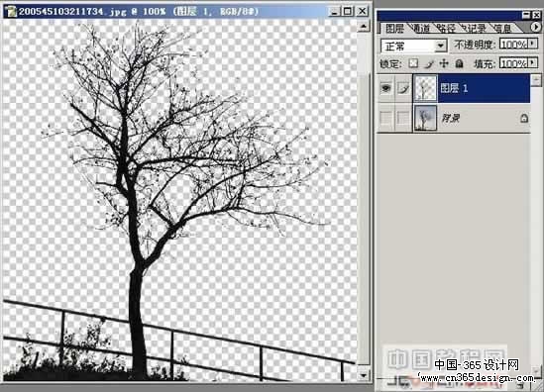
Task: Minimize the 200545103211734.jpg document window
Action: [x=334, y=12]
